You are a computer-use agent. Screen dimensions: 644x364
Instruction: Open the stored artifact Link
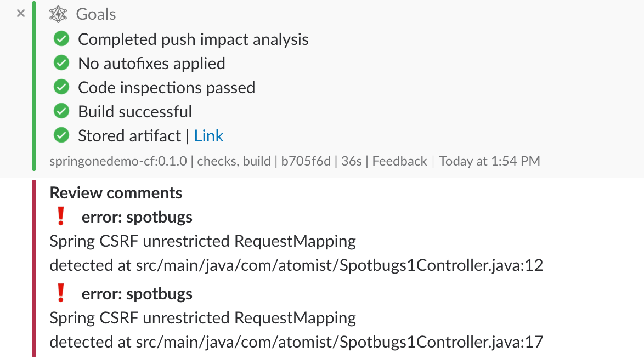click(x=208, y=136)
